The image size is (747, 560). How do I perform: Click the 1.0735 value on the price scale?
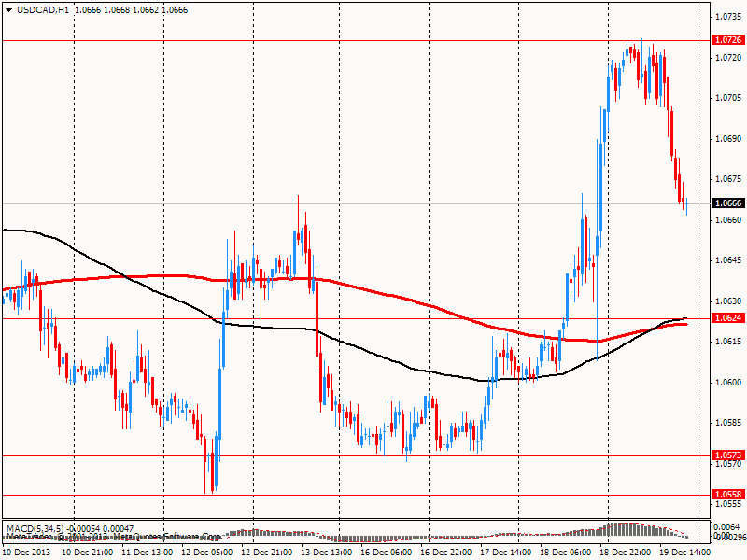(x=728, y=17)
